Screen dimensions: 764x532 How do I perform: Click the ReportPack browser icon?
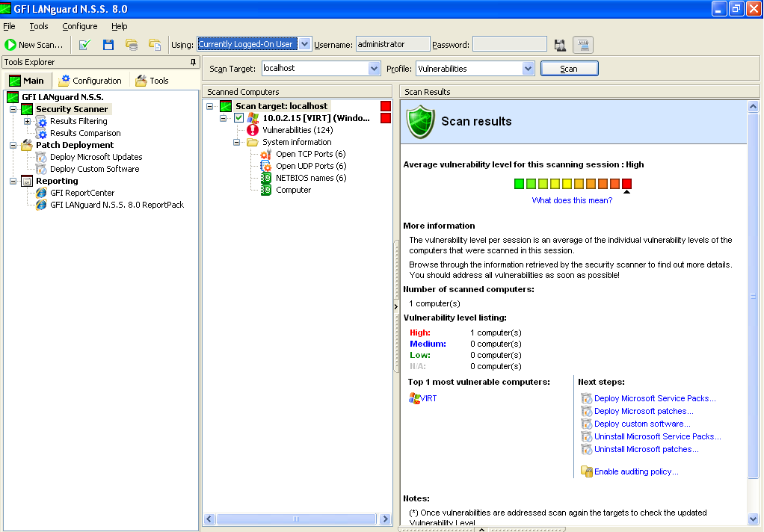point(41,205)
